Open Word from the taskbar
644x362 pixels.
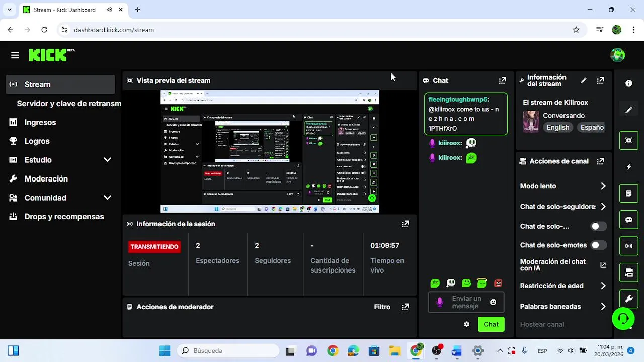coord(456,351)
